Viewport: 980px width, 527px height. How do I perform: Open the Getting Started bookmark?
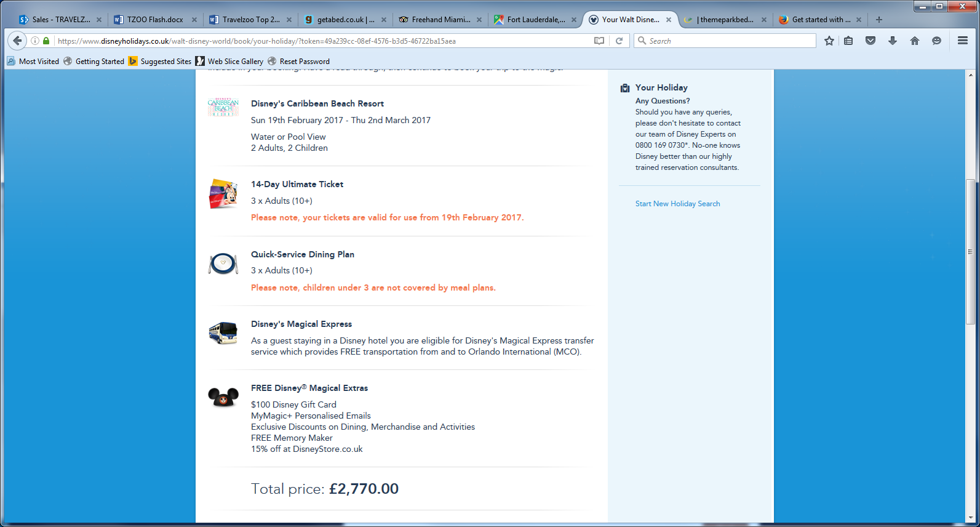[x=94, y=62]
